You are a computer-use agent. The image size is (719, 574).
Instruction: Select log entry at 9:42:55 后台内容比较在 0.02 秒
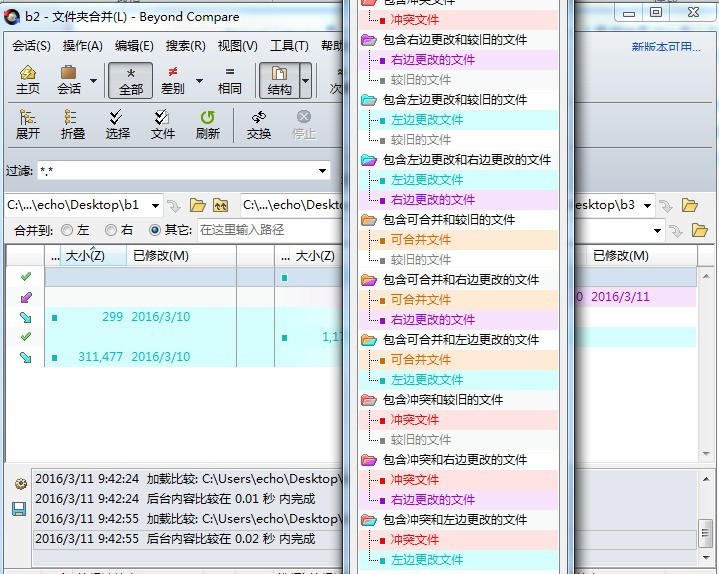(x=188, y=539)
